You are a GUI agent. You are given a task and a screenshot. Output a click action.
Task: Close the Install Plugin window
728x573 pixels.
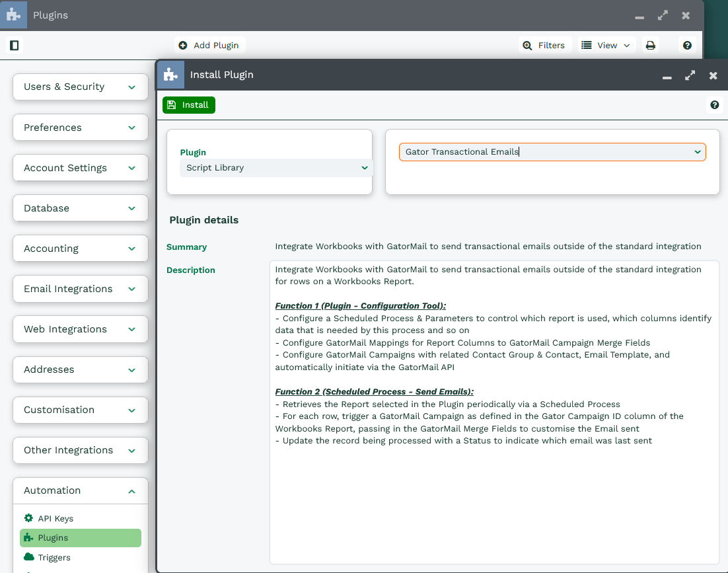(713, 75)
